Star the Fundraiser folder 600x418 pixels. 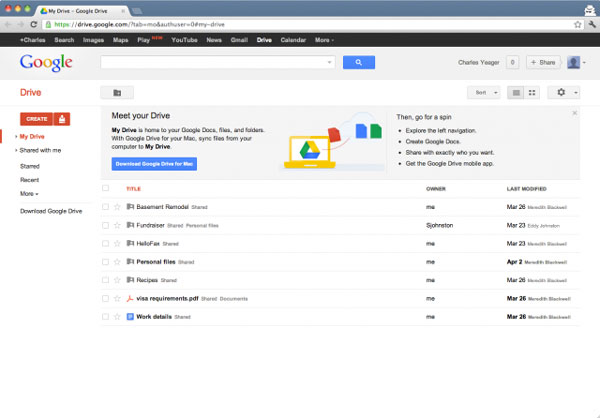(117, 225)
